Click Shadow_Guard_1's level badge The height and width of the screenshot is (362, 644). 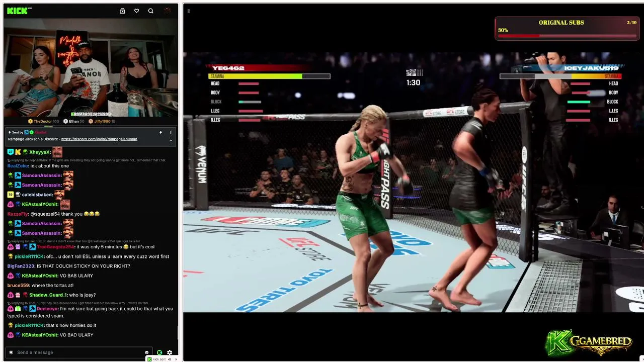10,295
